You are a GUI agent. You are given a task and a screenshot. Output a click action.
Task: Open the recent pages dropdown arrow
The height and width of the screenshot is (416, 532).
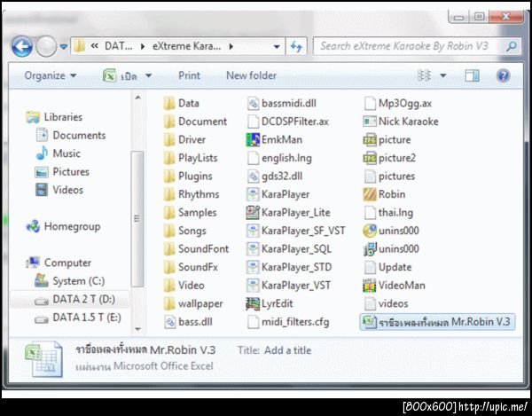63,46
